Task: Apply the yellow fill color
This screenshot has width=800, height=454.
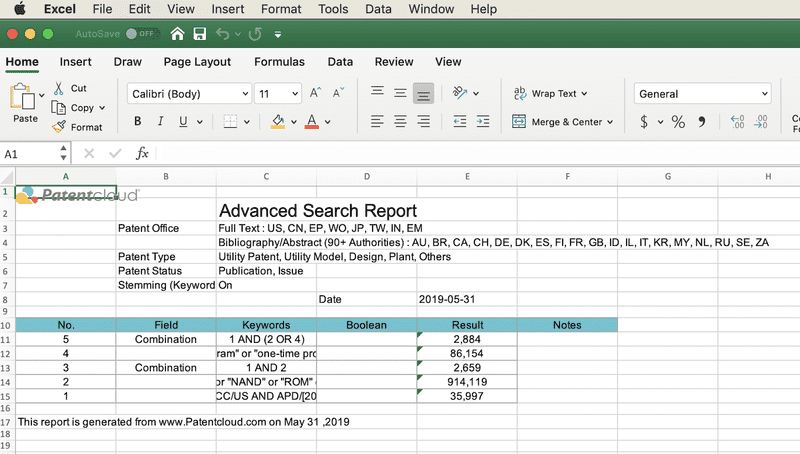Action: click(278, 121)
